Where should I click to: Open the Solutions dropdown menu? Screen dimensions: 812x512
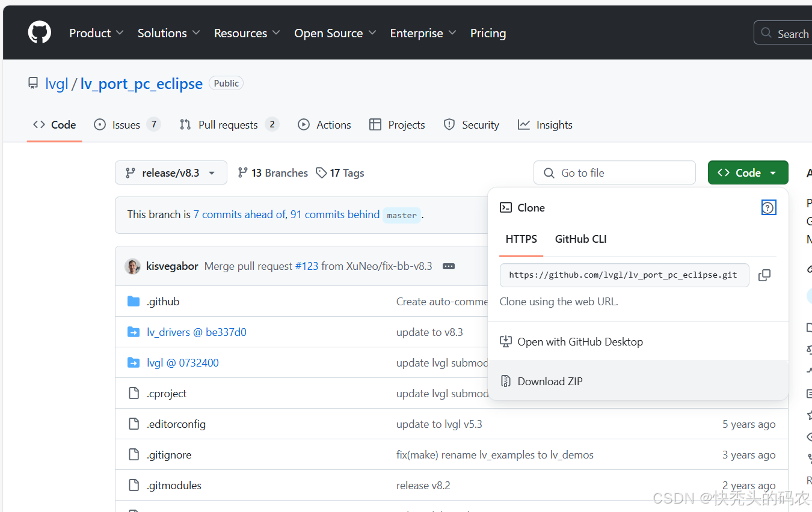click(x=168, y=33)
